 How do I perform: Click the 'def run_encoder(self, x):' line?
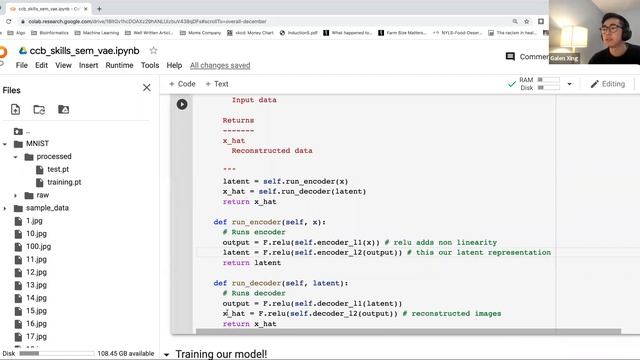pyautogui.click(x=269, y=222)
